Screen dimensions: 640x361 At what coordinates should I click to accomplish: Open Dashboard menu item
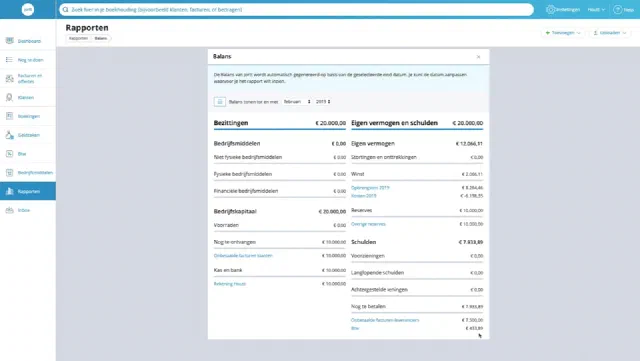coord(28,41)
